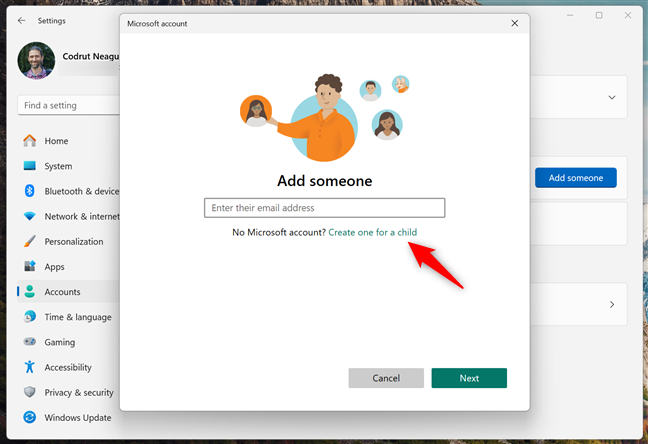648x444 pixels.
Task: Focus the email address input field
Action: [324, 208]
